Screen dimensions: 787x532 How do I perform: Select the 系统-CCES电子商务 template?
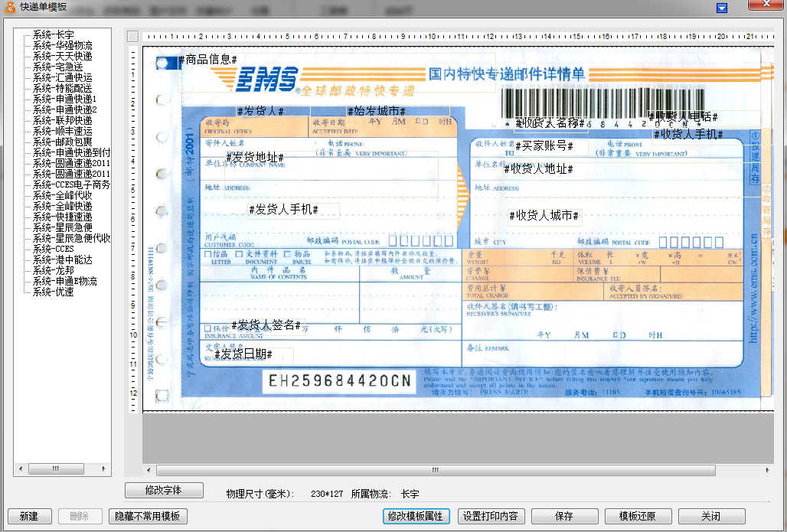[x=71, y=184]
